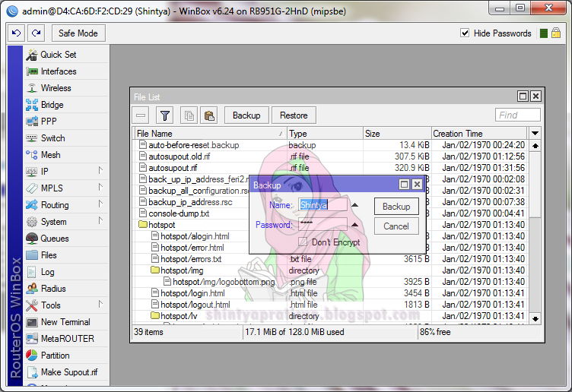The height and width of the screenshot is (392, 572).
Task: Click the Restore button in File List toolbar
Action: point(294,115)
